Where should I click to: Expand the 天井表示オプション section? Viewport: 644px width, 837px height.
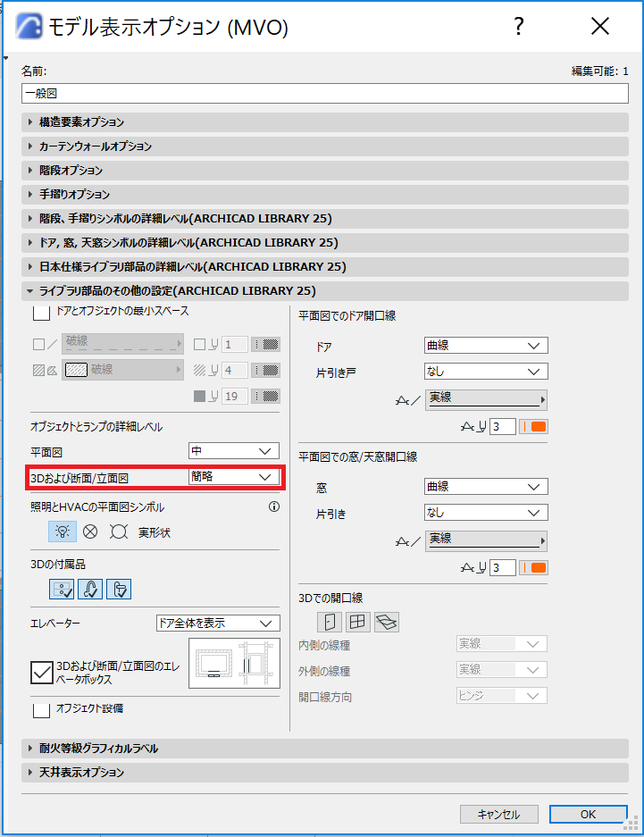click(x=325, y=773)
